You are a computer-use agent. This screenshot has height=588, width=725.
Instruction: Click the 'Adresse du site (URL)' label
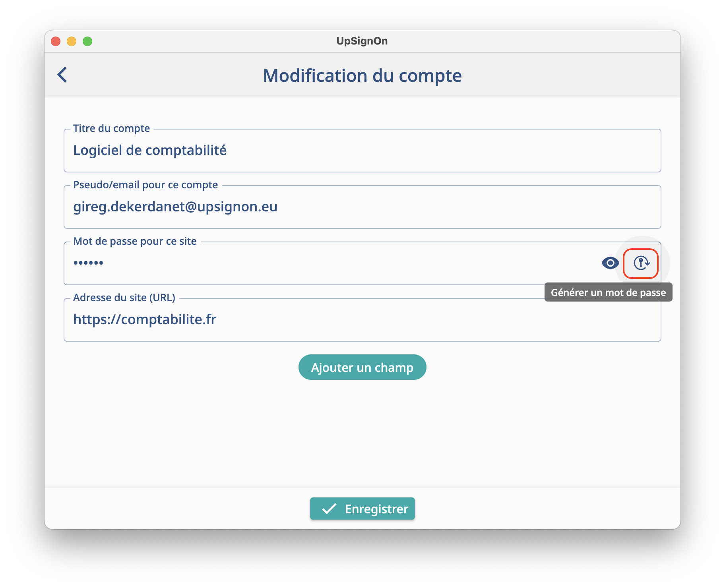point(124,298)
